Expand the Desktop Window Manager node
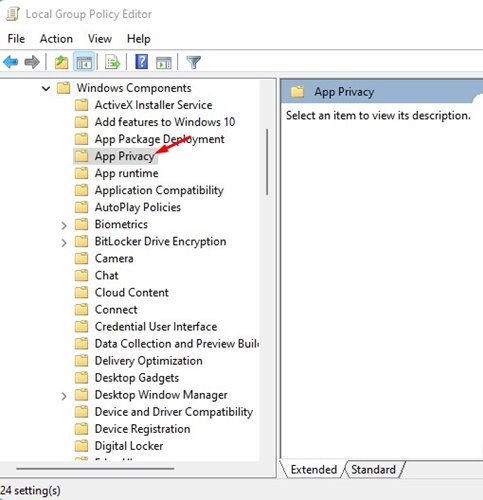Viewport: 483px width, 500px height. [x=64, y=396]
